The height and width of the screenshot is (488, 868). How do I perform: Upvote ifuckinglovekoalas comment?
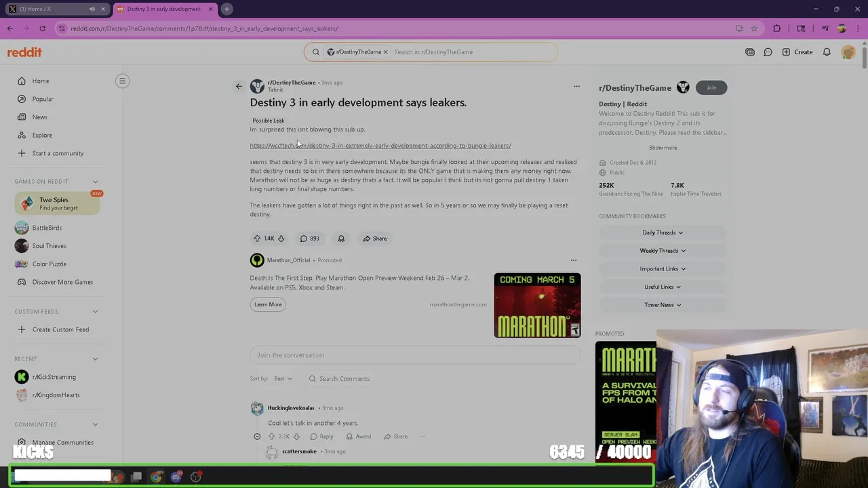coord(272,436)
